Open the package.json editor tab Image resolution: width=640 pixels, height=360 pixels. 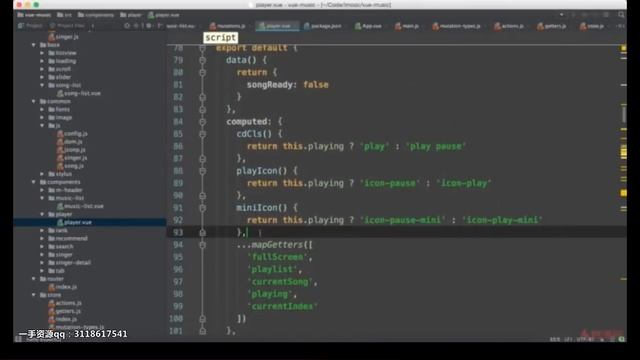(322, 26)
